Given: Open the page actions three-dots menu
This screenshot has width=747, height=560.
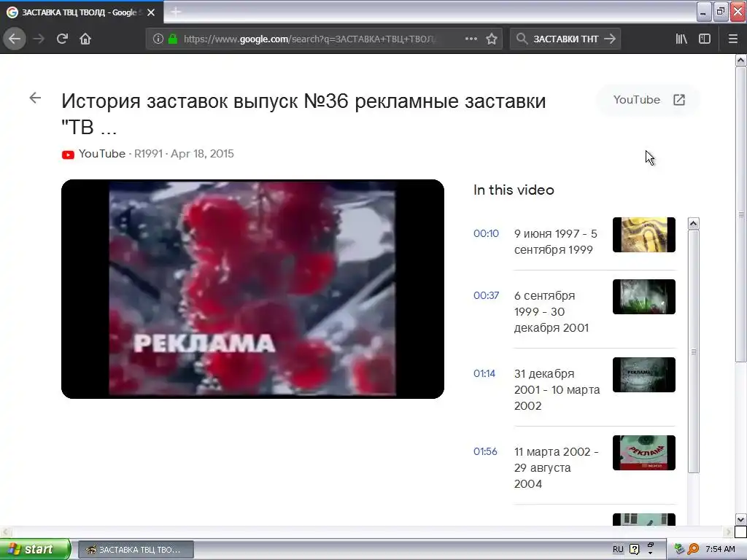Looking at the screenshot, I should click(x=471, y=39).
